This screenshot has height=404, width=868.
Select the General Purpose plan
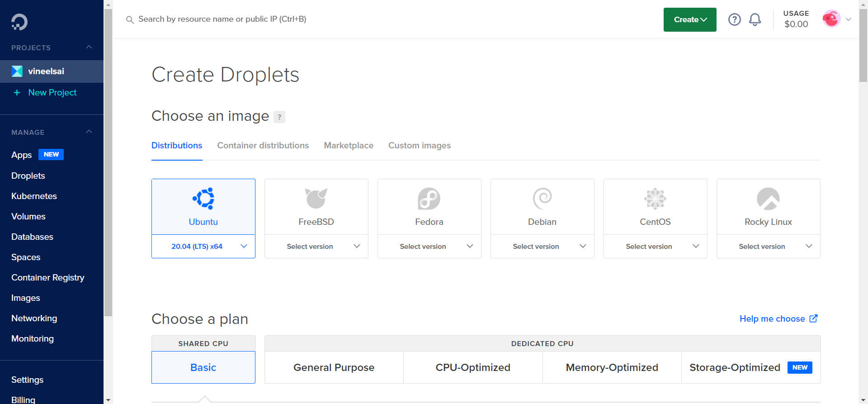pos(334,367)
